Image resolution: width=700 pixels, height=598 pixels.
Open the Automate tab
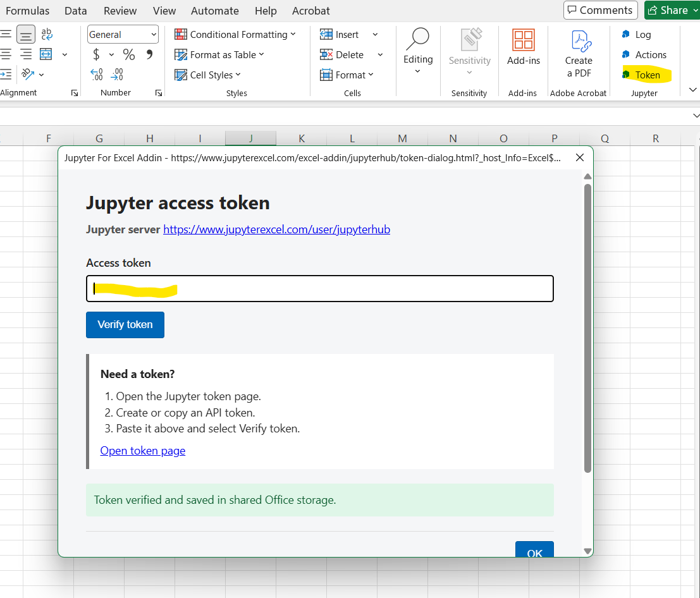[x=215, y=11]
